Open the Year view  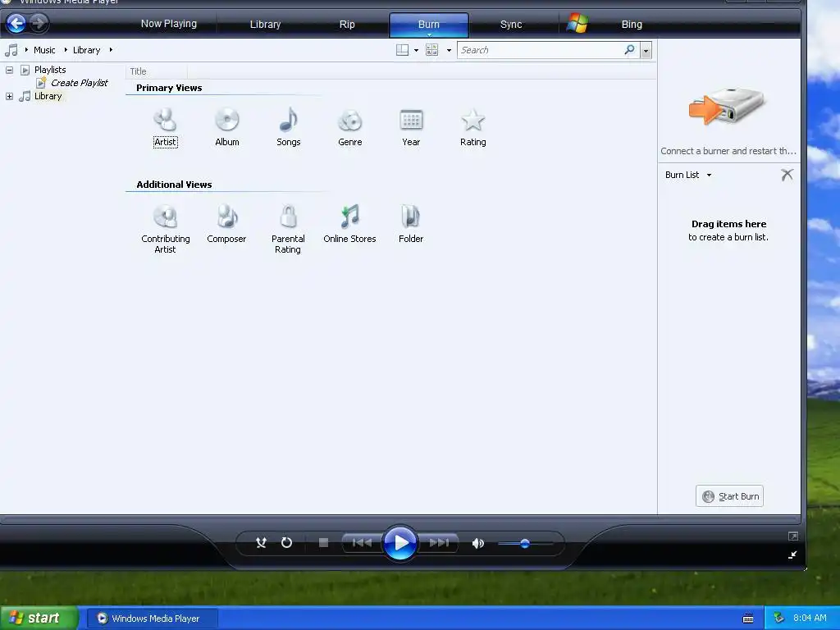pyautogui.click(x=411, y=127)
